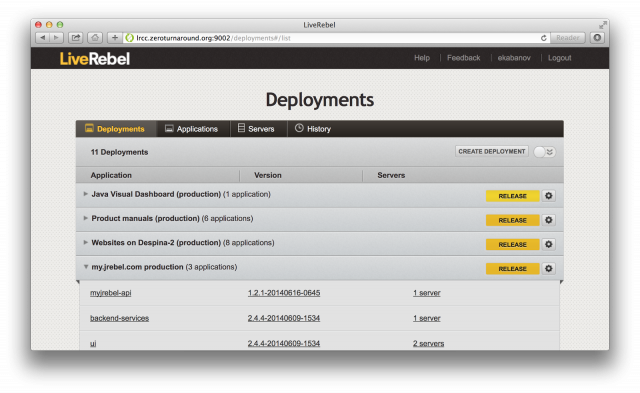This screenshot has height=393, width=640.
Task: Switch to the Applications tab
Action: [x=193, y=129]
